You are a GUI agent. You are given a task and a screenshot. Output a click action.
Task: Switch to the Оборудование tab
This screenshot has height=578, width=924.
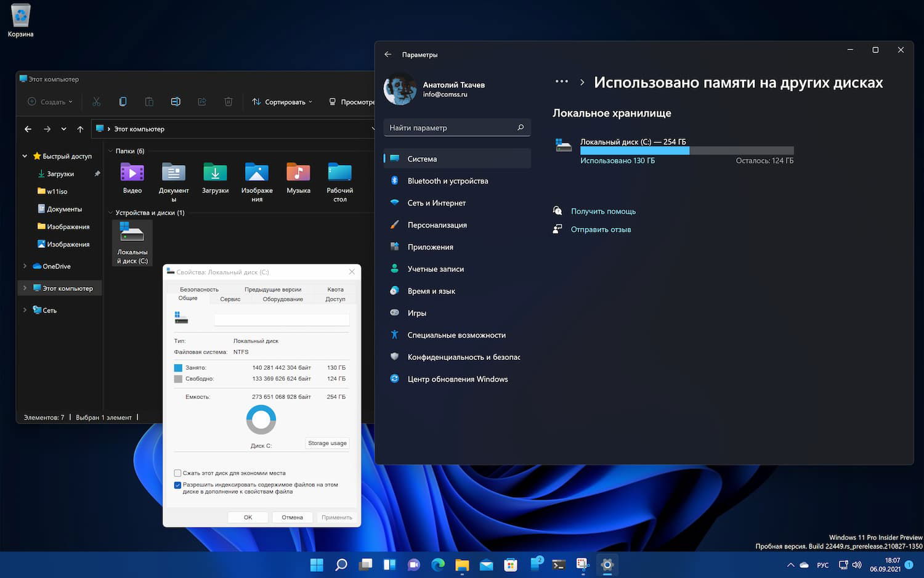[x=283, y=299]
